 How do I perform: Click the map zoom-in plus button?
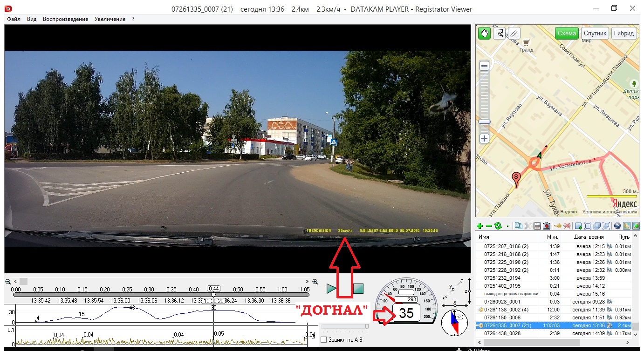click(x=485, y=139)
